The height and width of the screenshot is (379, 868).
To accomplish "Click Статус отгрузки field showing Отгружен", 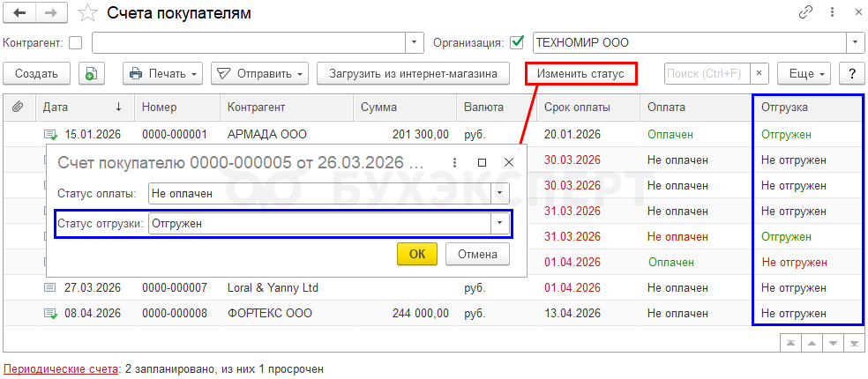I will [320, 224].
